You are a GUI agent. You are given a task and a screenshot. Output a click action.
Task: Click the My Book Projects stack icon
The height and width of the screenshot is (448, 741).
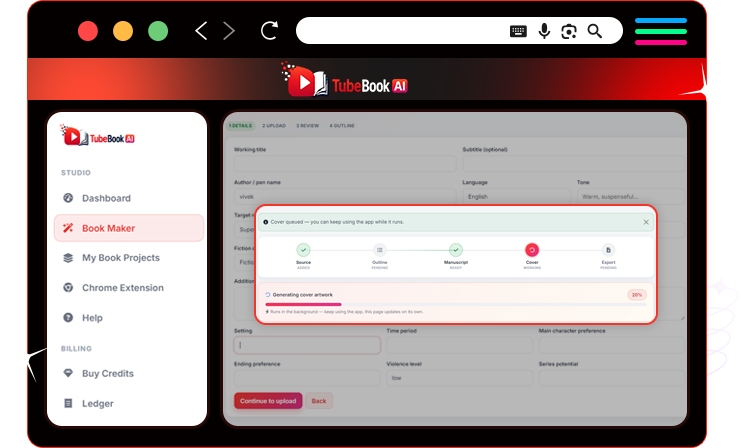68,258
